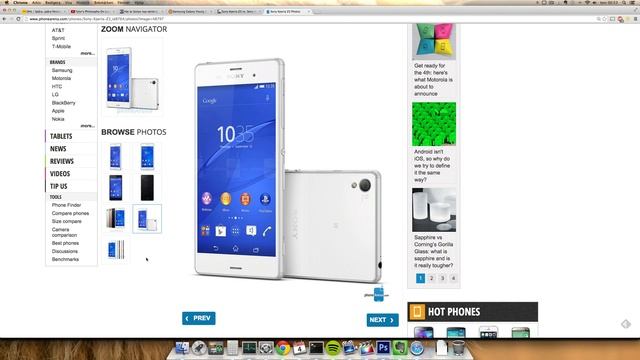Screen dimensions: 640x360
Task: Open the REVIEWS section
Action: 62,161
